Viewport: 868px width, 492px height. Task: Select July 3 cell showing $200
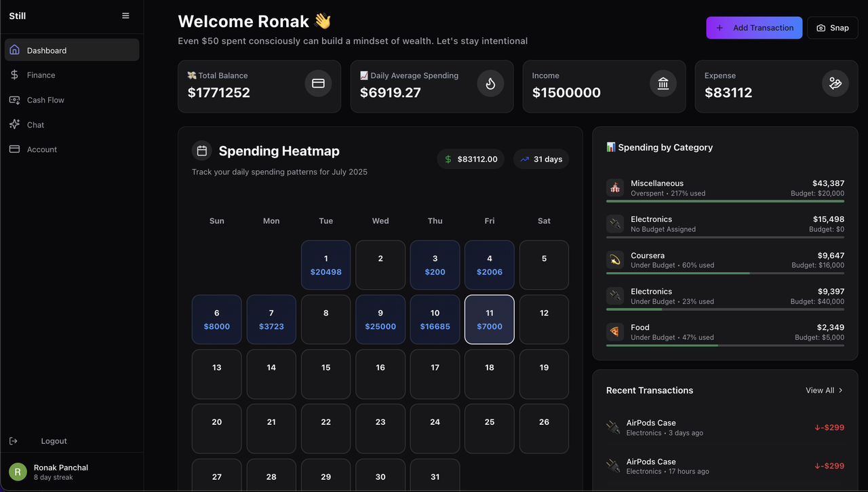pyautogui.click(x=435, y=265)
